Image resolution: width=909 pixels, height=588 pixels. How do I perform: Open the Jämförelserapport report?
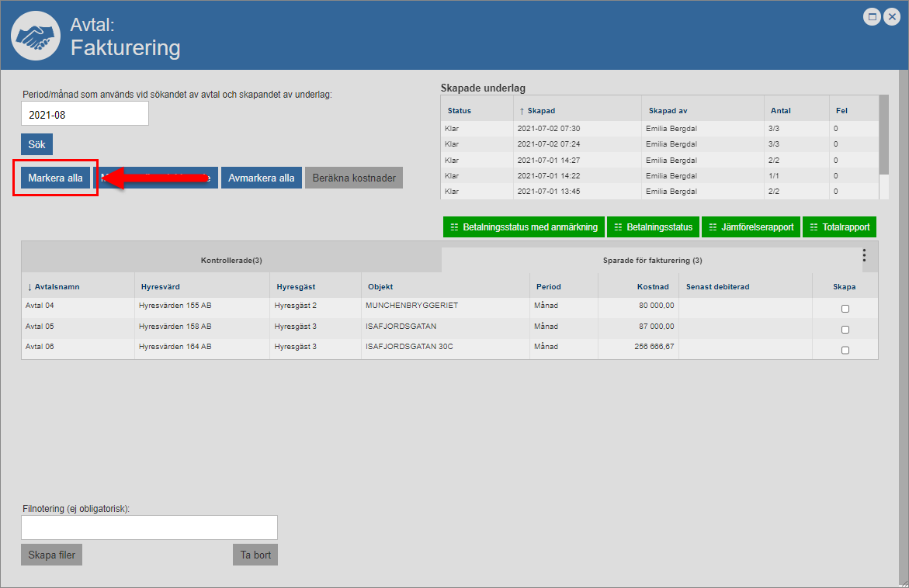(751, 227)
